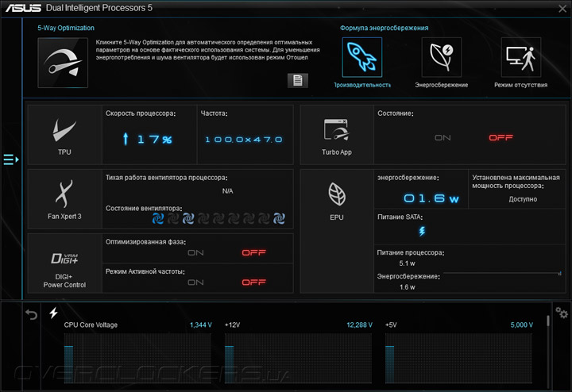Click the lightning bolt voltage icon
This screenshot has width=572, height=392.
54,313
